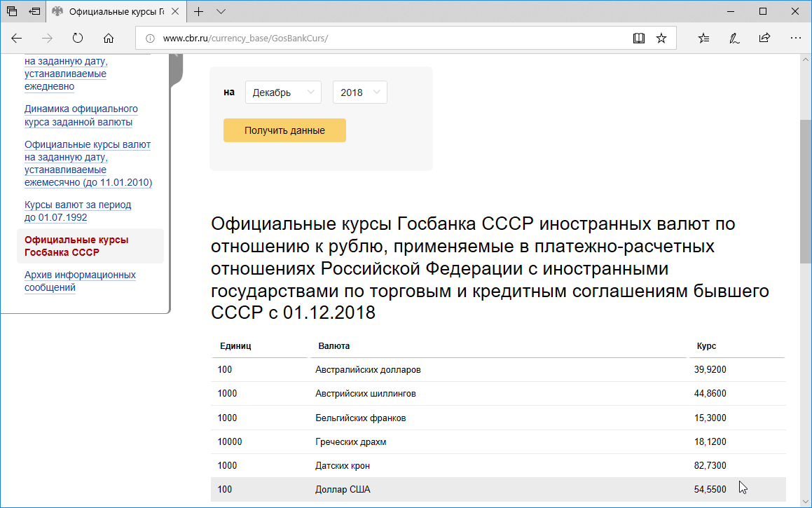
Task: Share this page
Action: pos(764,38)
